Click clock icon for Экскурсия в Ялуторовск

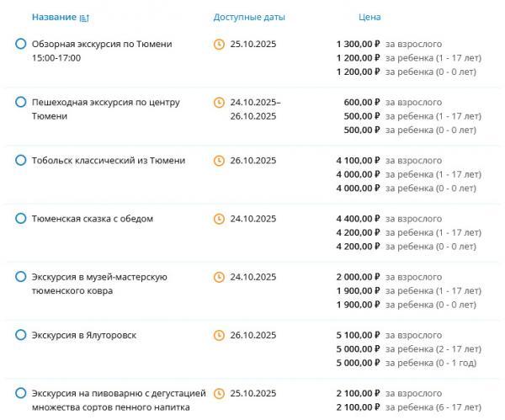tap(220, 335)
